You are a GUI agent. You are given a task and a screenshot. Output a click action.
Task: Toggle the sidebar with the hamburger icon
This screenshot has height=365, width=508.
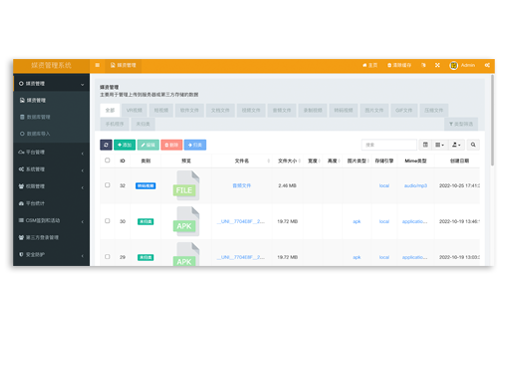(97, 65)
